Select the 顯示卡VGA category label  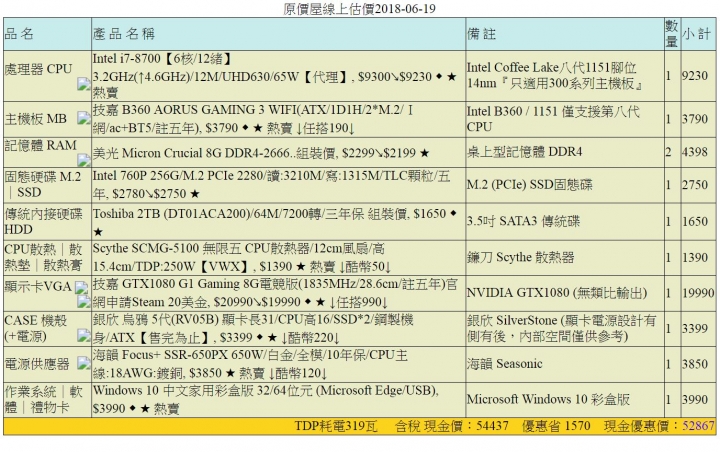pos(38,287)
